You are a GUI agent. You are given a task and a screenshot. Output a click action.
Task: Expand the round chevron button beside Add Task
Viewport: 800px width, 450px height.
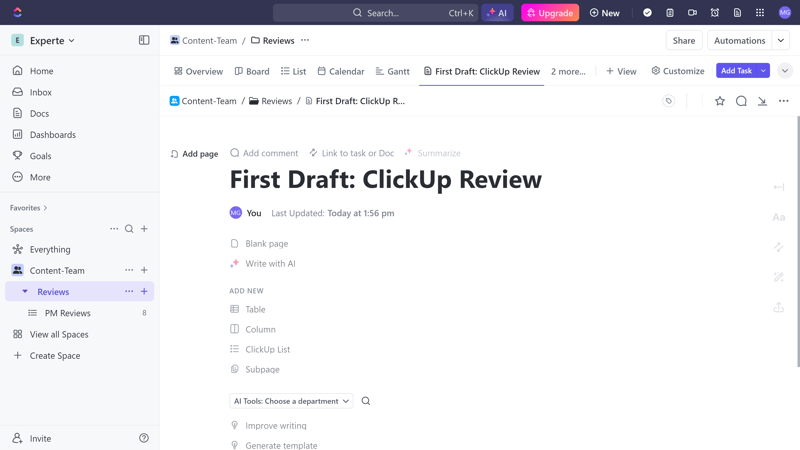pyautogui.click(x=785, y=70)
